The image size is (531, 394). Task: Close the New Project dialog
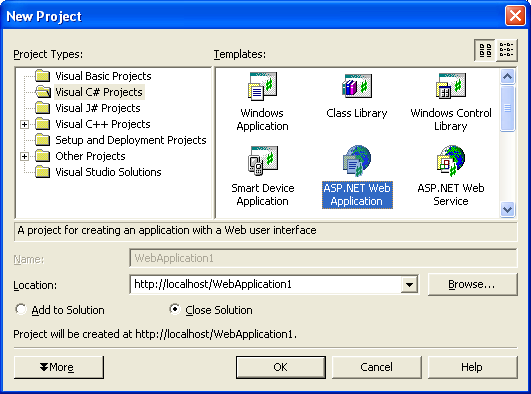click(x=515, y=16)
